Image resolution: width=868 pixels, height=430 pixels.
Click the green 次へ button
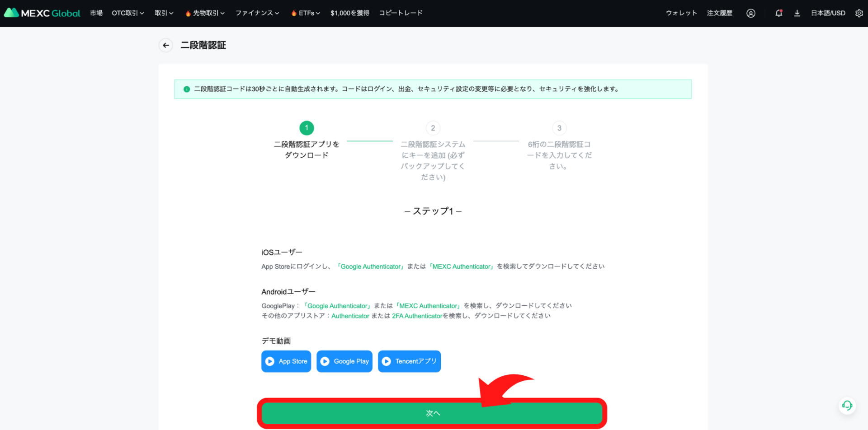pyautogui.click(x=432, y=413)
